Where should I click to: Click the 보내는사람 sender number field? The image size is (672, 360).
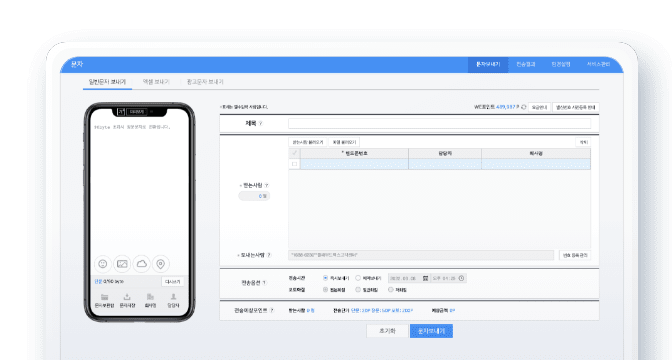pos(421,255)
